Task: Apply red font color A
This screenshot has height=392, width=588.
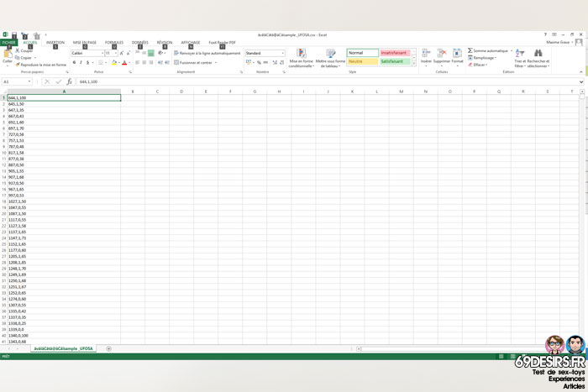Action: click(x=124, y=63)
